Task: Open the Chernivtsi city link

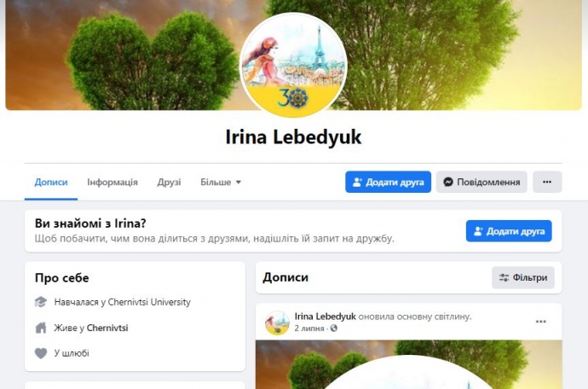Action: (107, 328)
